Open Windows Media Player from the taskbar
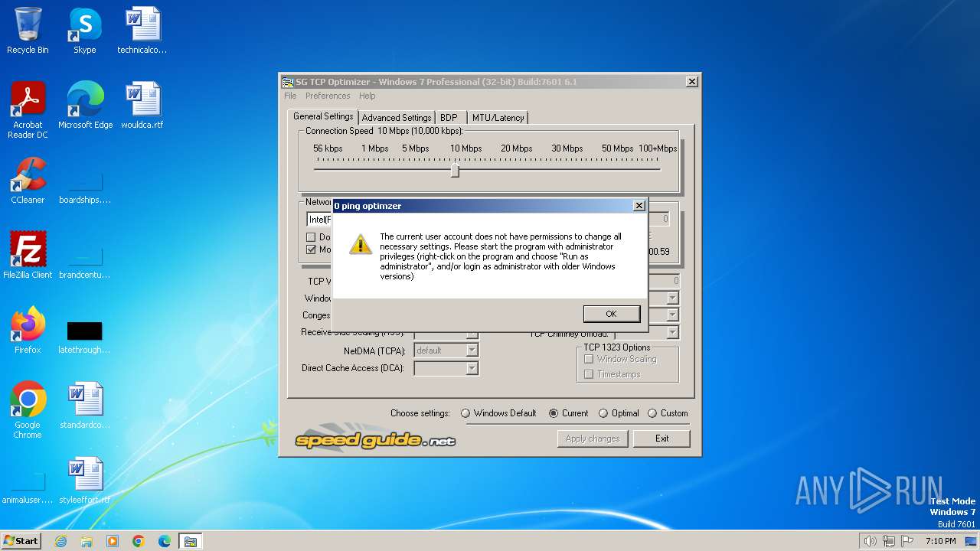The width and height of the screenshot is (980, 551). point(113,541)
